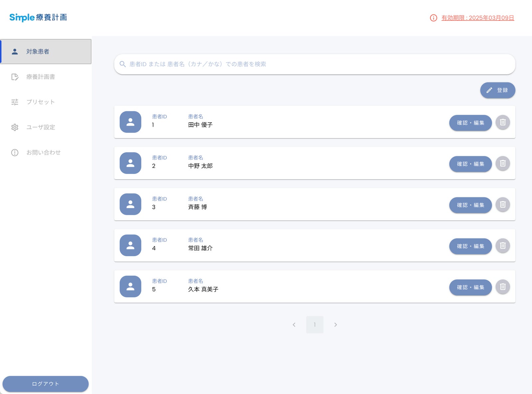Open the 有効期限 expiry date link
The image size is (532, 394).
pos(477,18)
